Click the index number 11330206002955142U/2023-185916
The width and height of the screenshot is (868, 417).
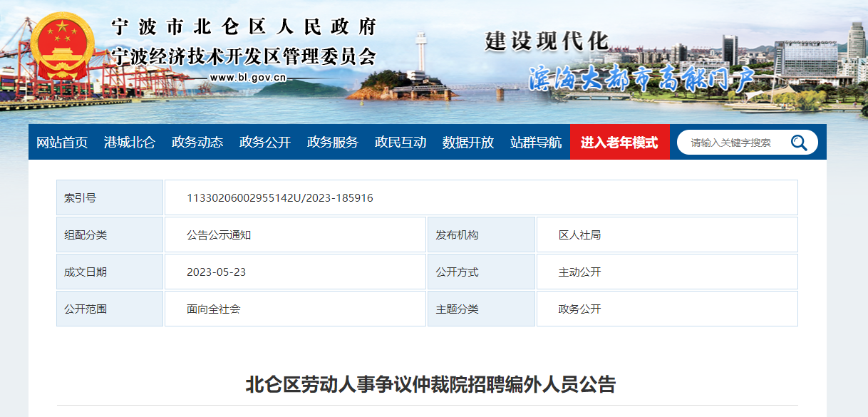(x=279, y=198)
